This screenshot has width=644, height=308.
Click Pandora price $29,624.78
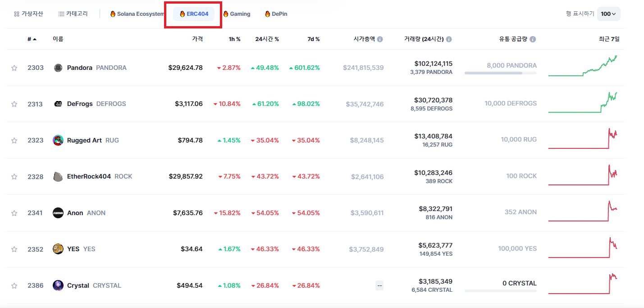186,68
